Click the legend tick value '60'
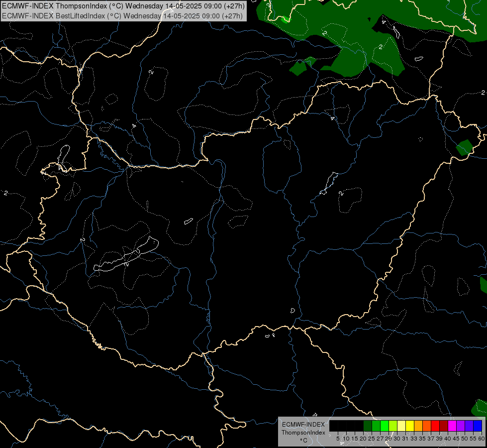This screenshot has width=487, height=448. (x=482, y=439)
